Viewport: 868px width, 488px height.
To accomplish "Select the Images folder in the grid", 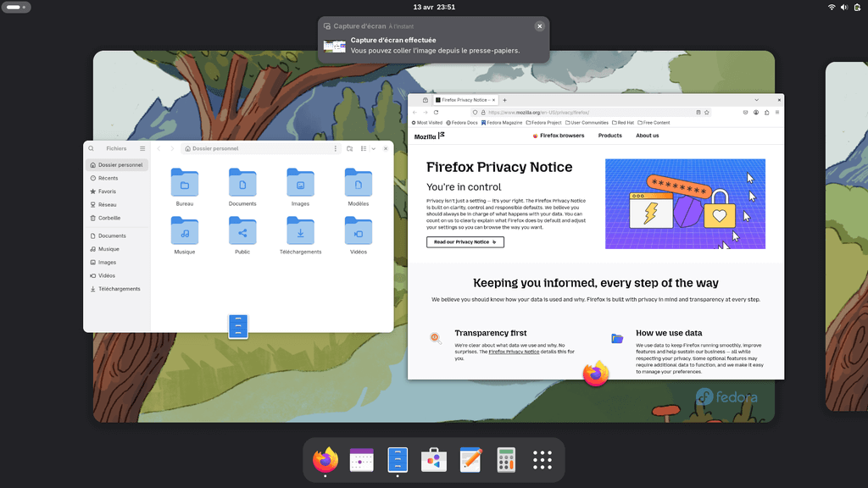I will point(301,183).
